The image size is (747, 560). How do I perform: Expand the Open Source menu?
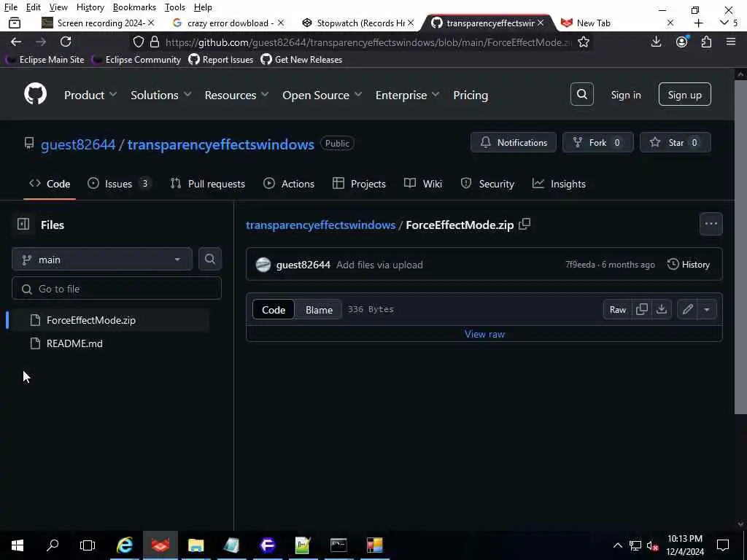(322, 95)
